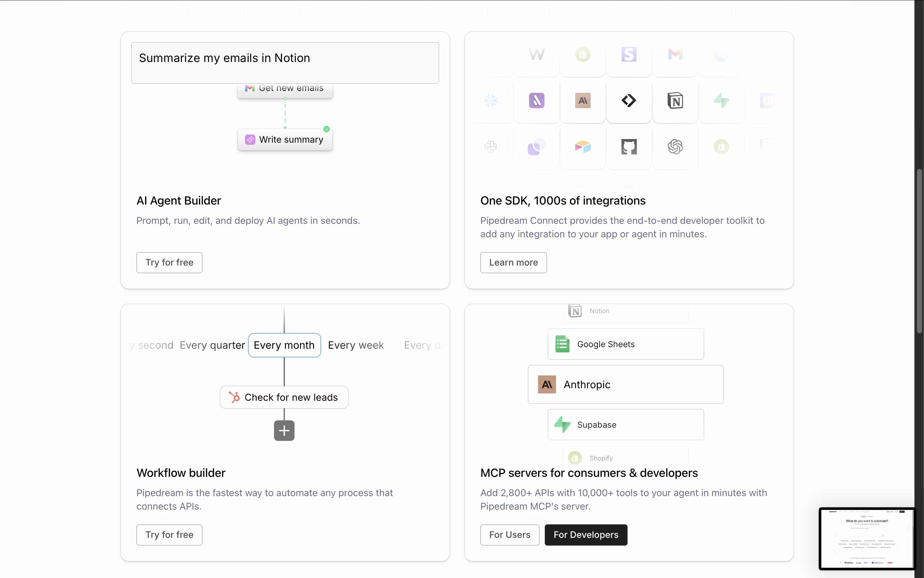The width and height of the screenshot is (924, 578).
Task: Click Notion icon in MCP servers list
Action: tap(575, 311)
